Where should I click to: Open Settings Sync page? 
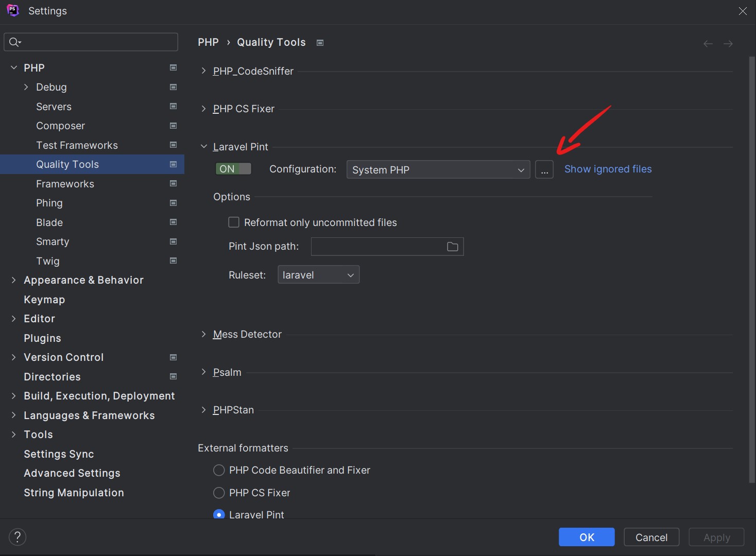pyautogui.click(x=59, y=454)
